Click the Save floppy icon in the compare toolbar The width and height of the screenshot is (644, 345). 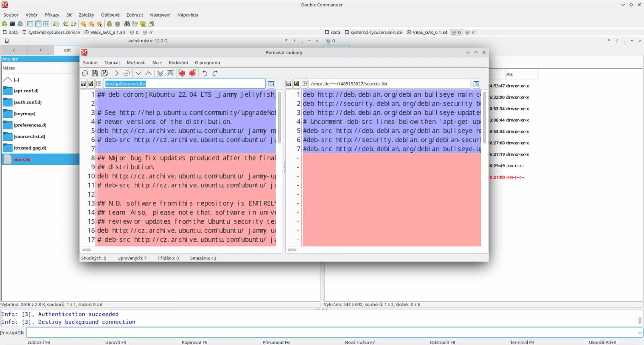click(x=95, y=73)
